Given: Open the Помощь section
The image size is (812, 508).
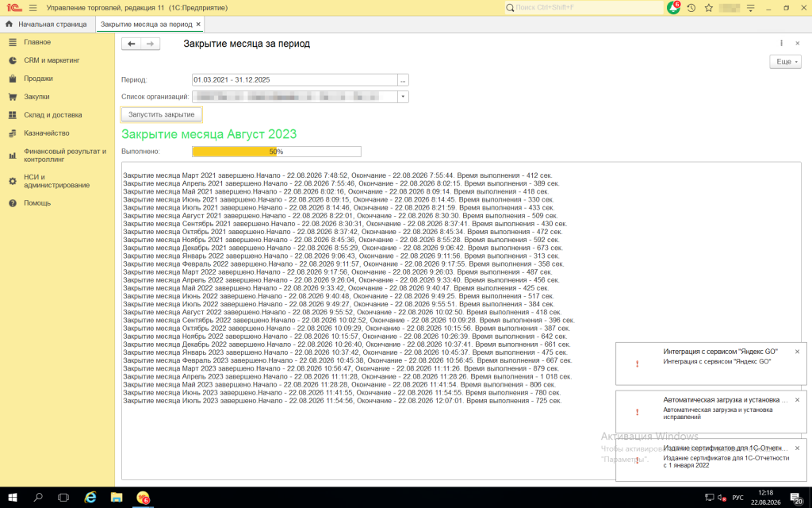Looking at the screenshot, I should click(37, 202).
